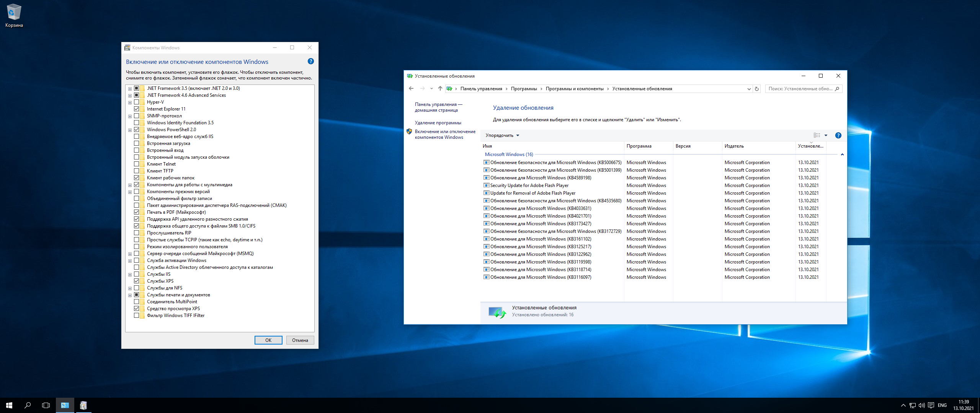
Task: Enable the Hyper-V checkbox
Action: (x=137, y=102)
